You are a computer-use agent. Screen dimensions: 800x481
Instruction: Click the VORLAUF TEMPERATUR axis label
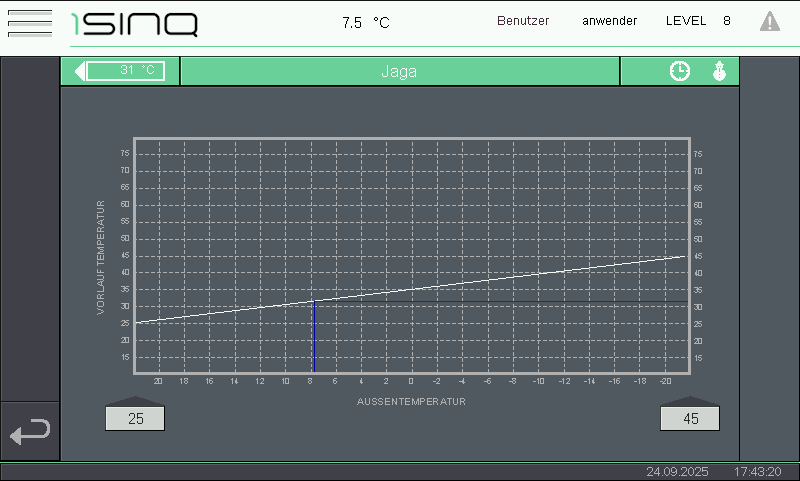point(101,257)
